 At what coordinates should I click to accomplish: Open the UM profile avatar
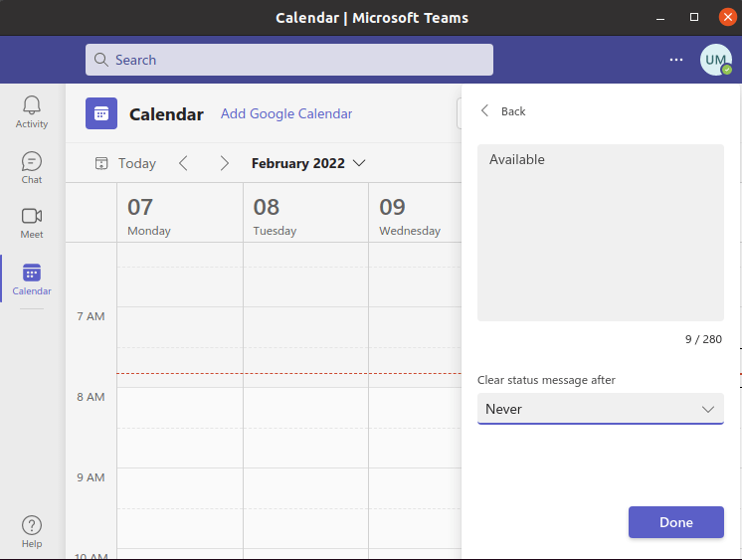715,60
